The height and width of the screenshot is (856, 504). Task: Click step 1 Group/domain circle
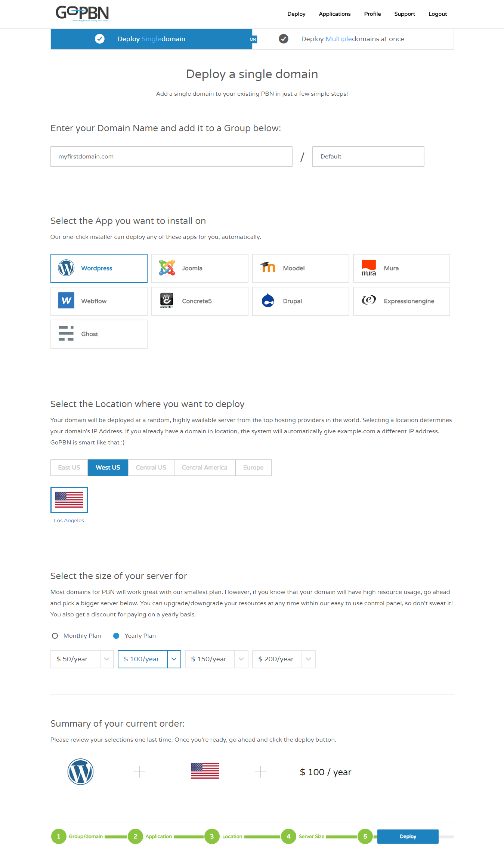point(59,837)
